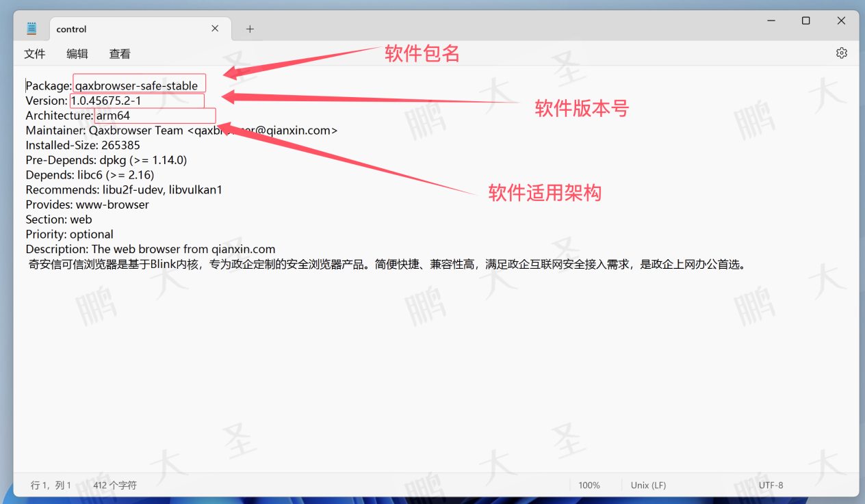Add a new tab with the plus button

point(250,29)
